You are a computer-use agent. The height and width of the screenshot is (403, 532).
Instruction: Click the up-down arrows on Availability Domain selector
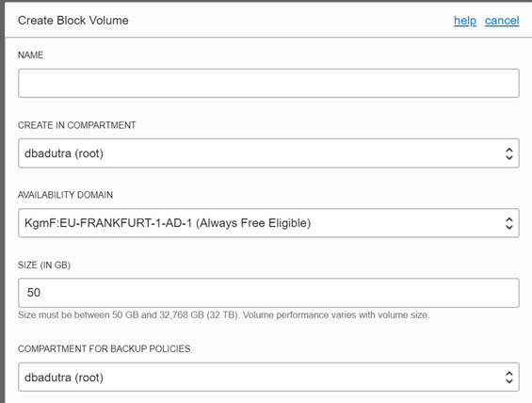[508, 223]
